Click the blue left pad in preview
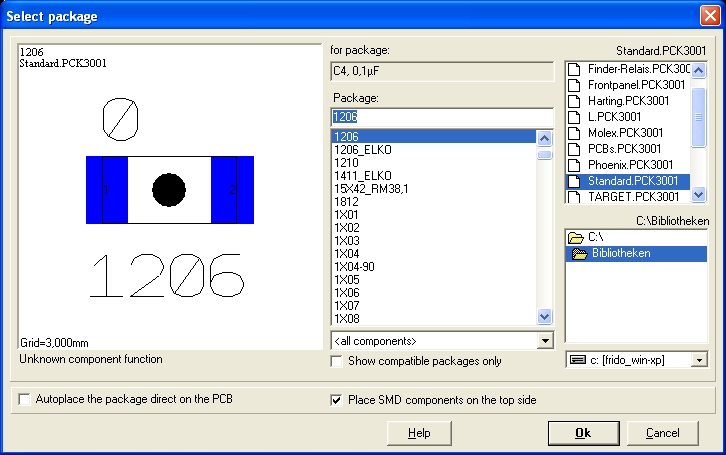Viewport: 726px width, 455px height. click(x=102, y=189)
